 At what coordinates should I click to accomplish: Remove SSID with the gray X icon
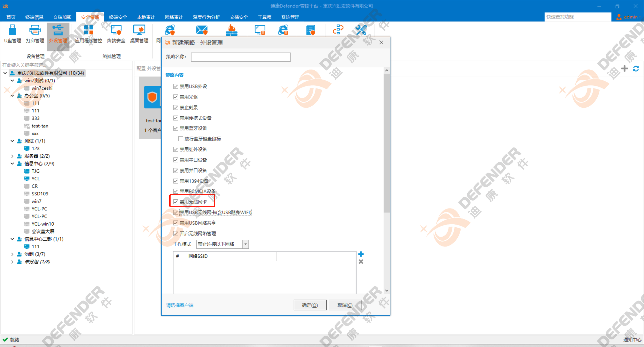pyautogui.click(x=361, y=262)
